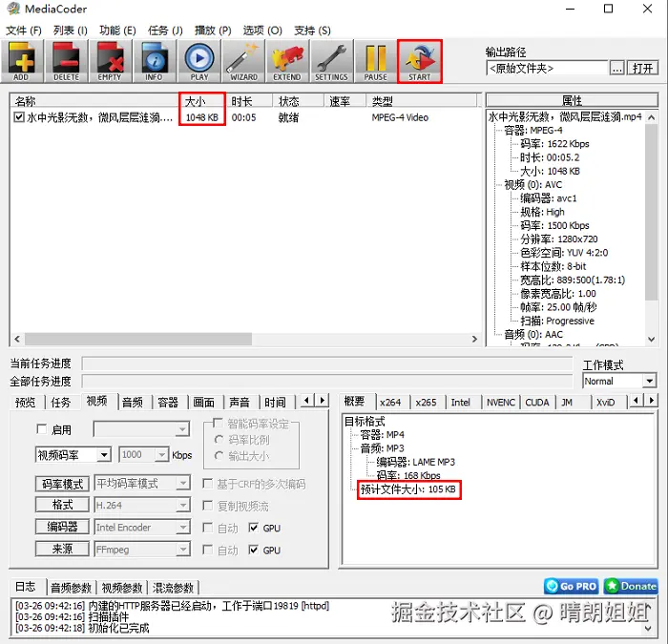Switch to the 预览 tab
668x644 pixels.
click(25, 402)
